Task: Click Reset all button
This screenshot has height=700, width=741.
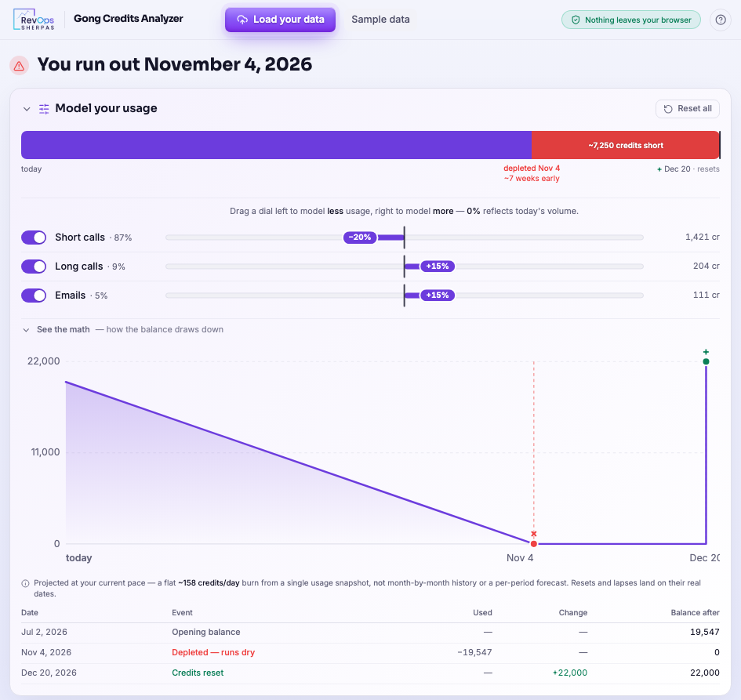Action: [x=687, y=109]
